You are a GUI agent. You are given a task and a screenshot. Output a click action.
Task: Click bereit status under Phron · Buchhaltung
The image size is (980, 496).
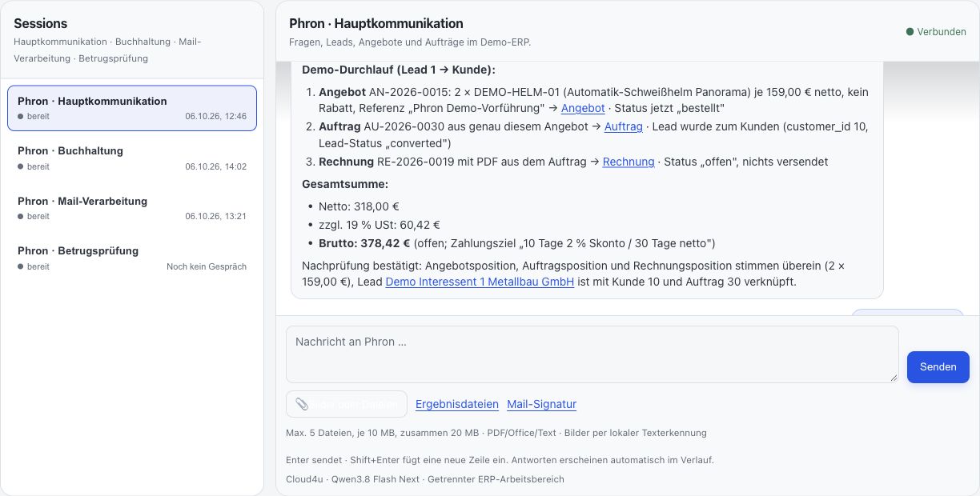point(34,166)
